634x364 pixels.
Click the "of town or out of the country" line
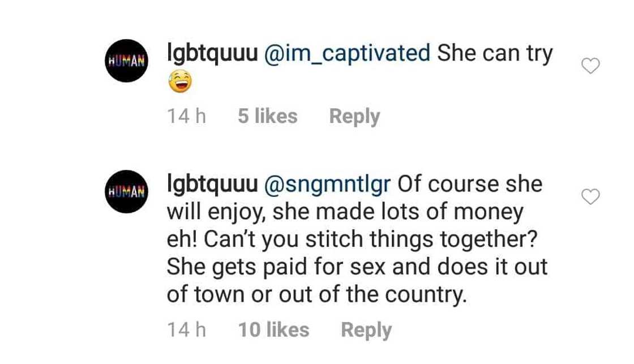316,295
